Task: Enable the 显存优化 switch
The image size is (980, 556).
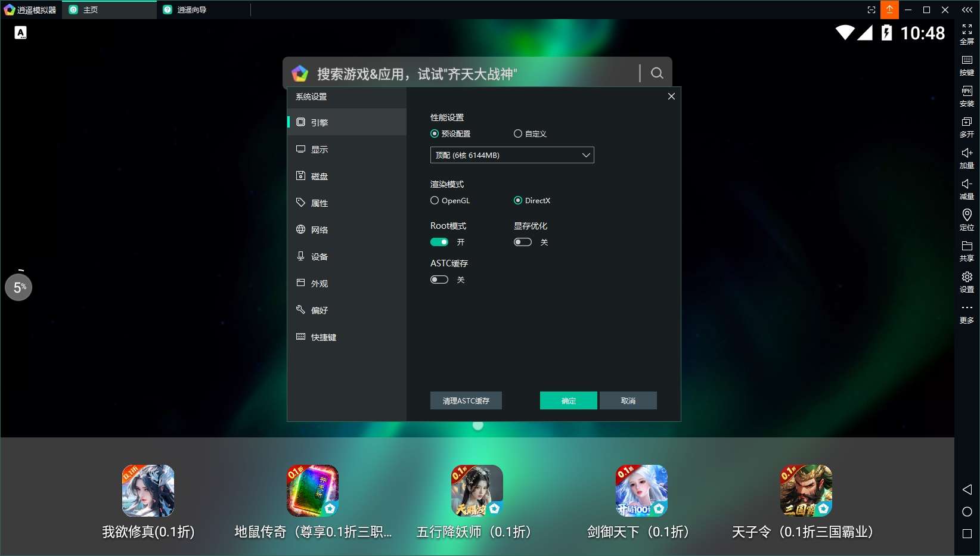Action: (x=523, y=242)
